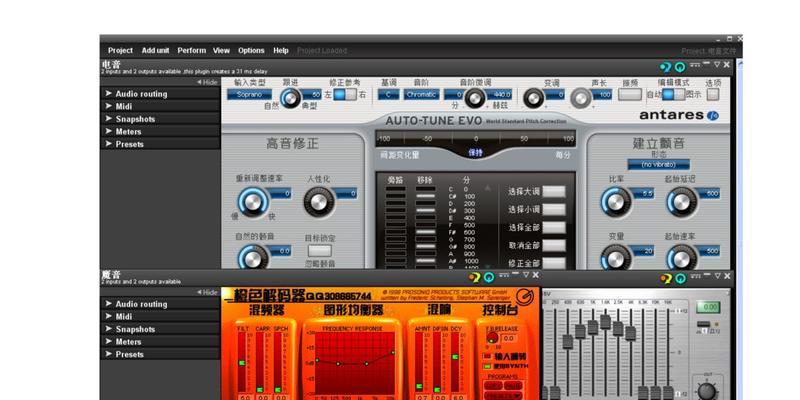Click the keyboard icon in 魔音 panel header
Image resolution: width=800 pixels, height=400 pixels.
point(504,275)
